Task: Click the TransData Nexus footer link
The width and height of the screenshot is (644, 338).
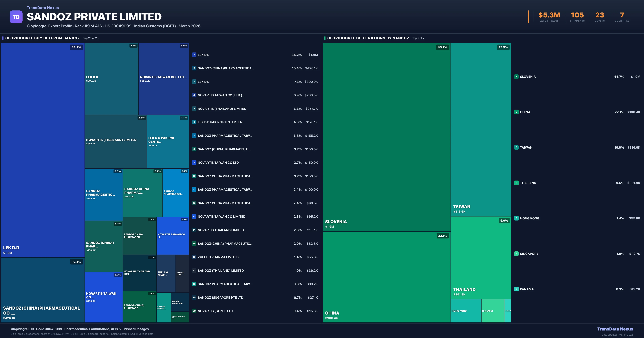Action: pos(615,329)
